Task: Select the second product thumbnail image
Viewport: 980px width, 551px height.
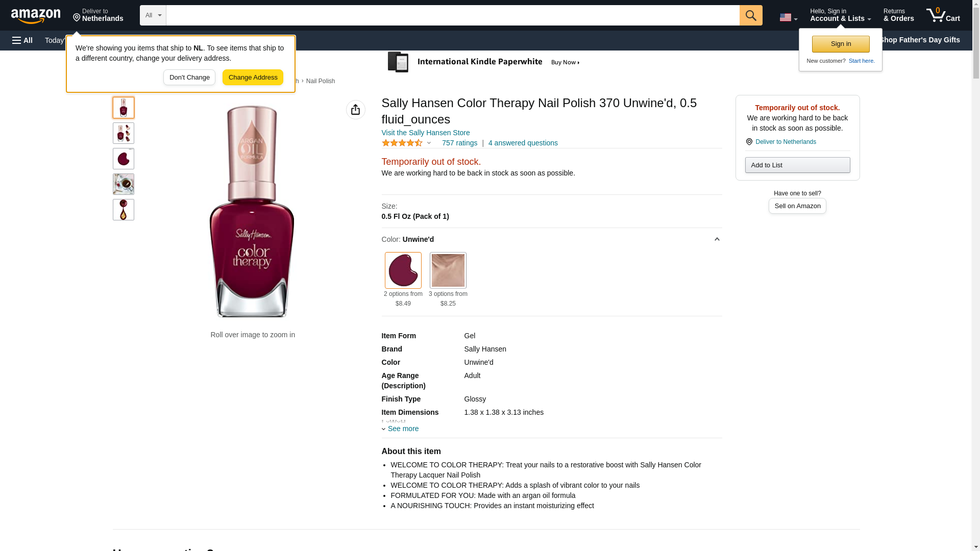Action: (124, 133)
